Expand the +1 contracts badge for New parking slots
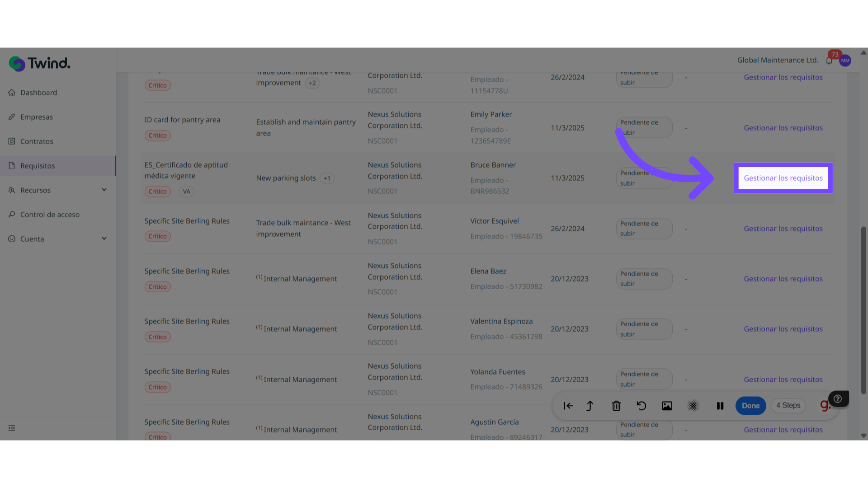Screen dimensions: 868x488 coord(327,178)
